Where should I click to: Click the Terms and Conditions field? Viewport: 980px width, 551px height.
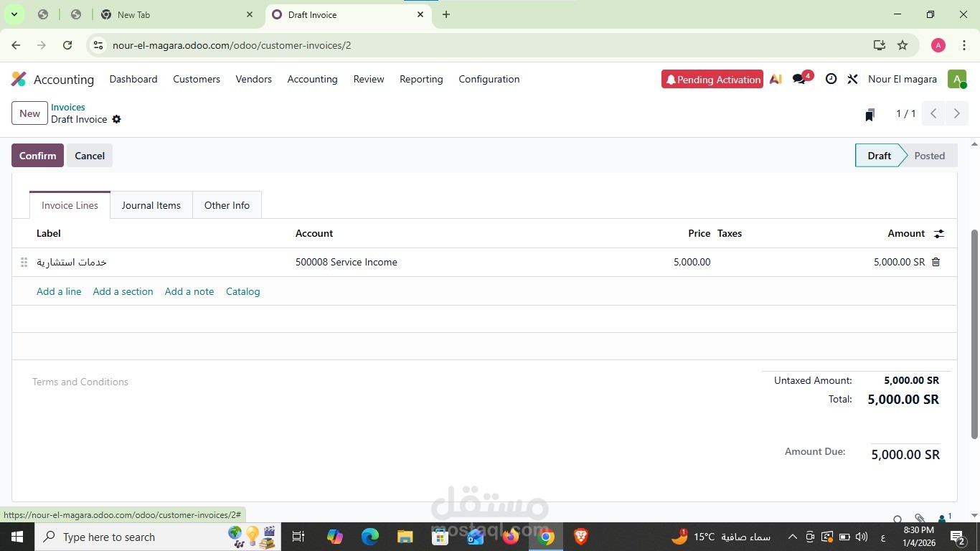(80, 382)
